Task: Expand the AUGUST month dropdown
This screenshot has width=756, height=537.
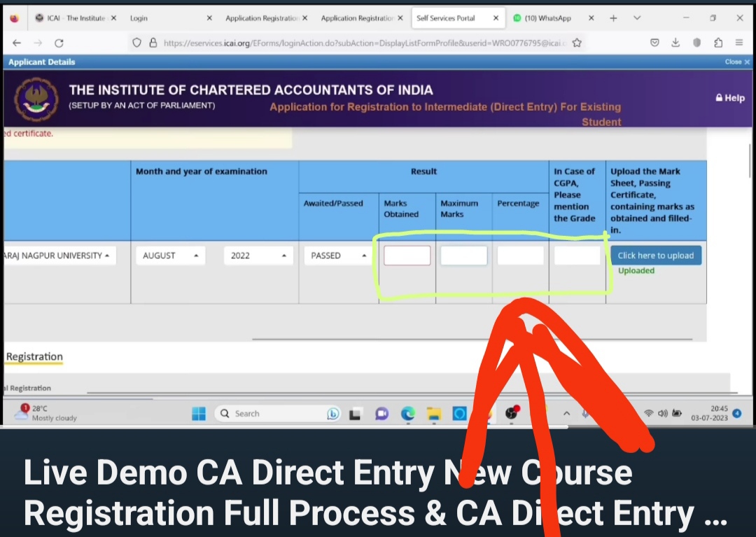Action: (x=170, y=256)
